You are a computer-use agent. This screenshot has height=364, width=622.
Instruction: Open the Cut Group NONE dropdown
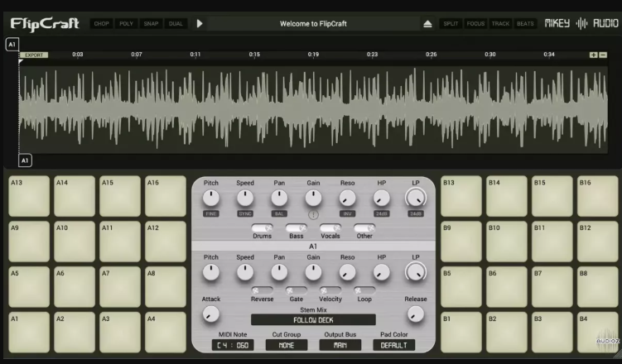[287, 345]
